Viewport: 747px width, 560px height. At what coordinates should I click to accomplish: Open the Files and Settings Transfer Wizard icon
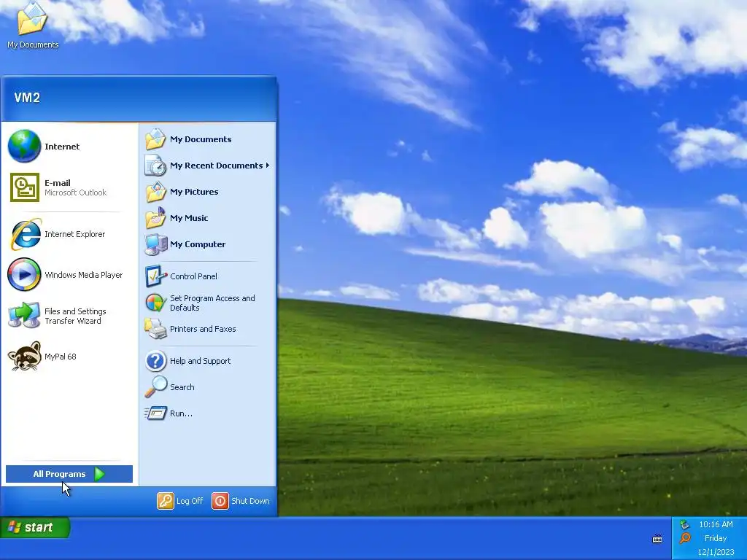[24, 315]
